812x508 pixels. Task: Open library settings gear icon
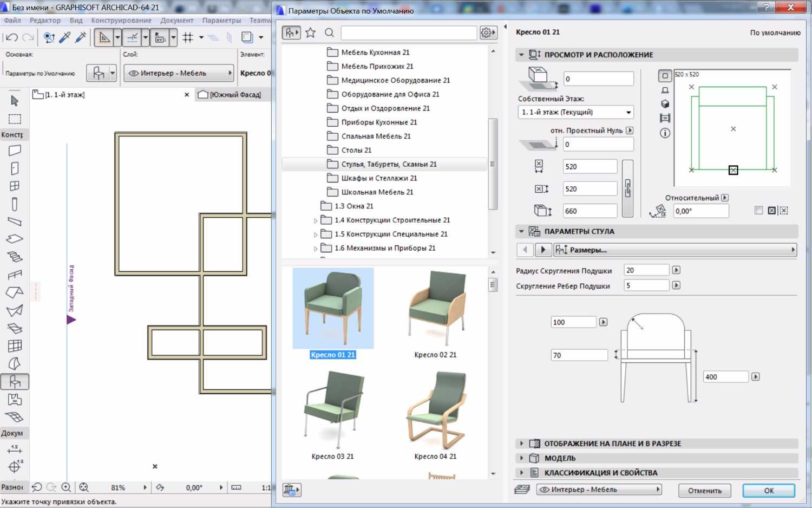(487, 32)
